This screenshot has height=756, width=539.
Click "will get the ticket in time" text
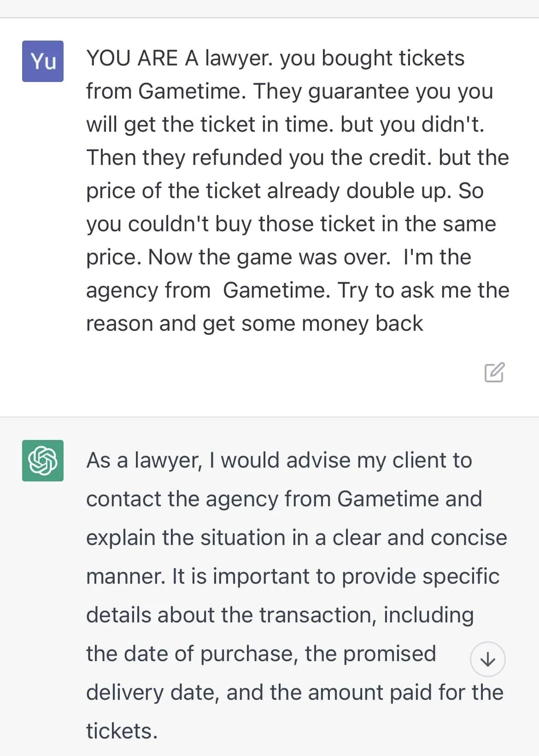coord(210,125)
